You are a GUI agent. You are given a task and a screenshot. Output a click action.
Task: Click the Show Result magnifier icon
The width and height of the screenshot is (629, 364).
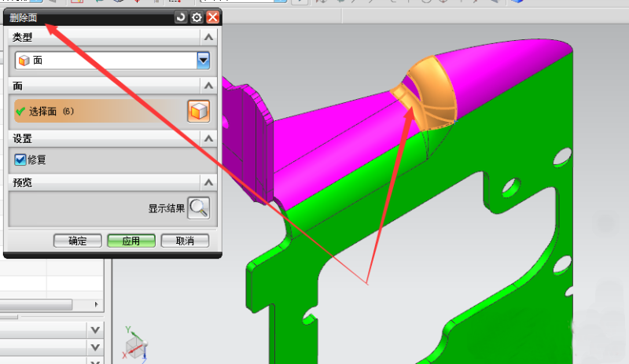(x=198, y=208)
